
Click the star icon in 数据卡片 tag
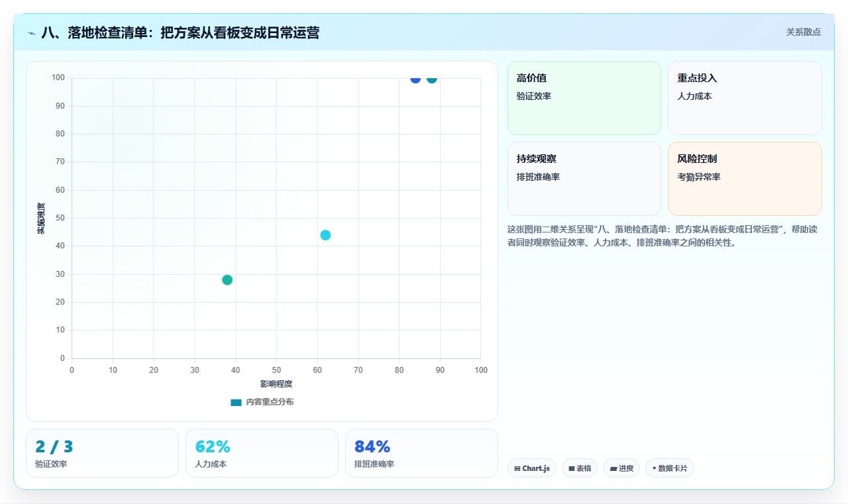(654, 468)
